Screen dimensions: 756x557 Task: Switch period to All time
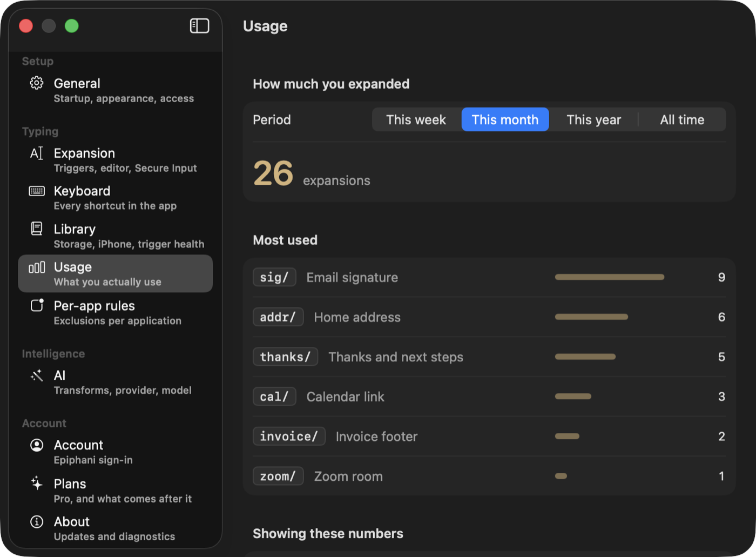(682, 119)
